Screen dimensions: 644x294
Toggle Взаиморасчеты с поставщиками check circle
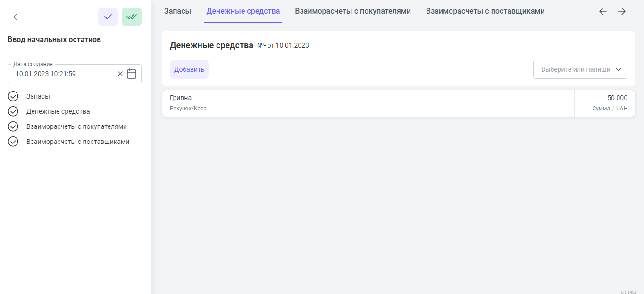(x=13, y=142)
